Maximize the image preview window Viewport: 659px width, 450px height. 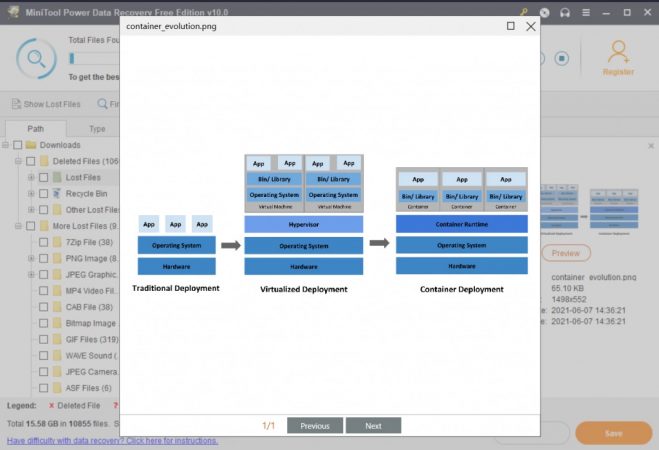click(511, 26)
